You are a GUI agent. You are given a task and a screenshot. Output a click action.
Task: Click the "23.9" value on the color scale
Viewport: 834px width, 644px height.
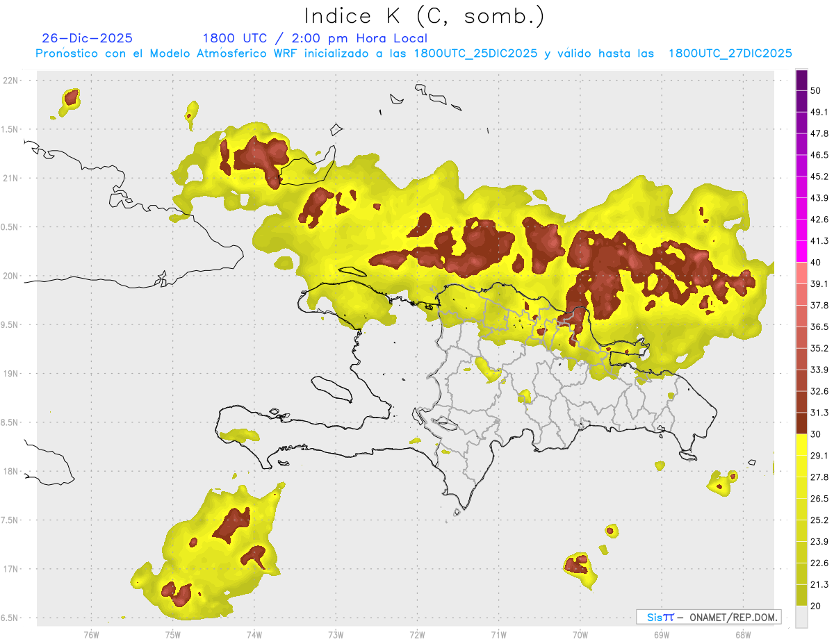click(819, 542)
